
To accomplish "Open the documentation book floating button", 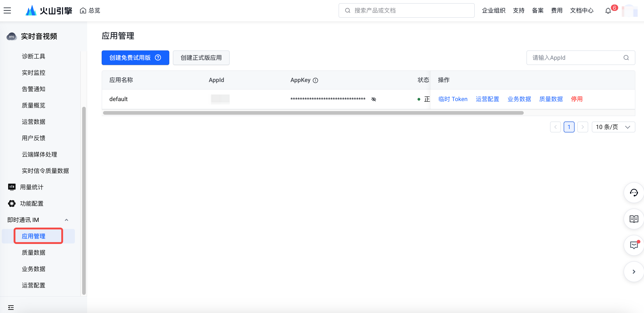I will coord(634,219).
